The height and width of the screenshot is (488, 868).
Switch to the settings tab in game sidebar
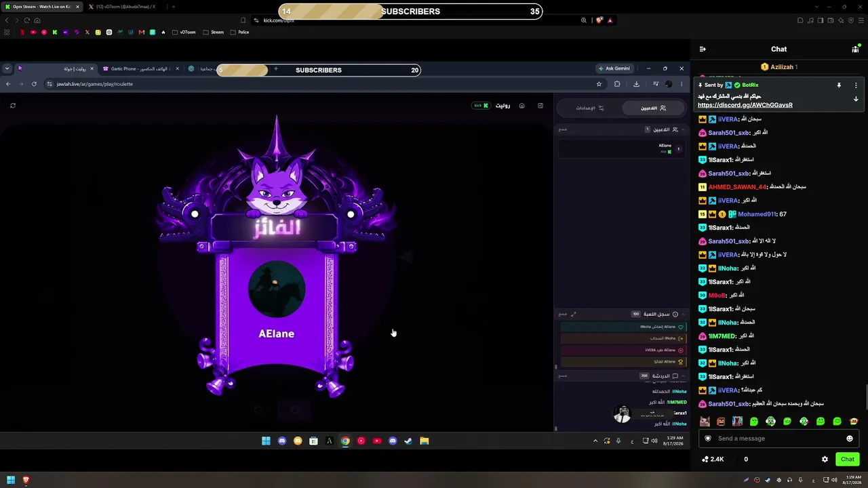pos(590,108)
